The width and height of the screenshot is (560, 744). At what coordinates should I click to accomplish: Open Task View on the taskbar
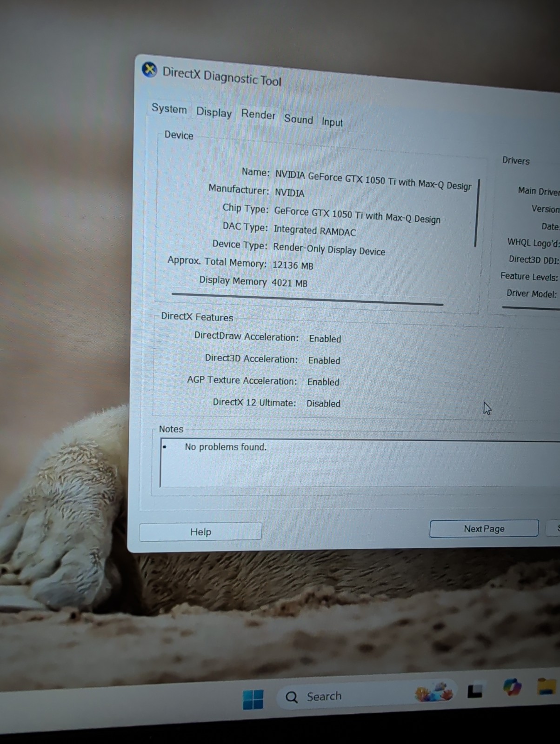(474, 691)
